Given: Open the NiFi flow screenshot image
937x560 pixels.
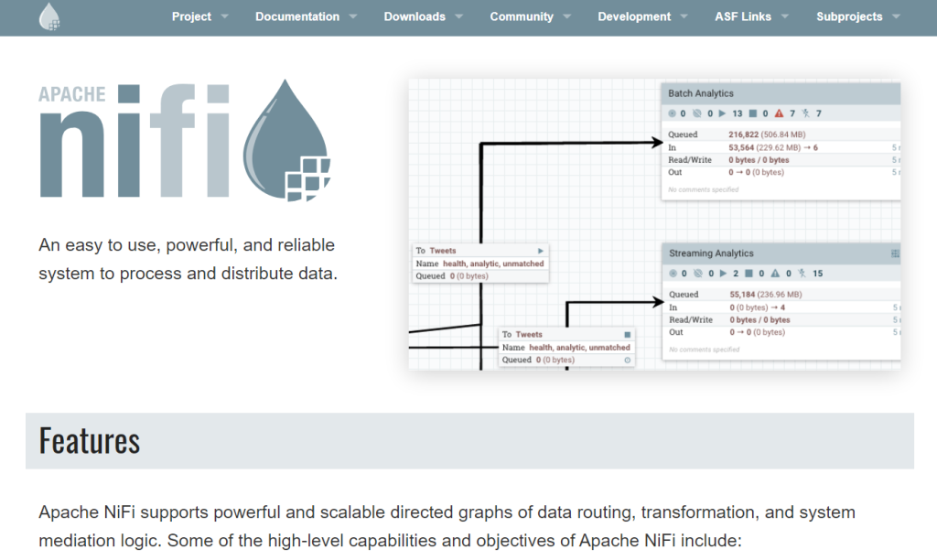Looking at the screenshot, I should click(x=654, y=225).
